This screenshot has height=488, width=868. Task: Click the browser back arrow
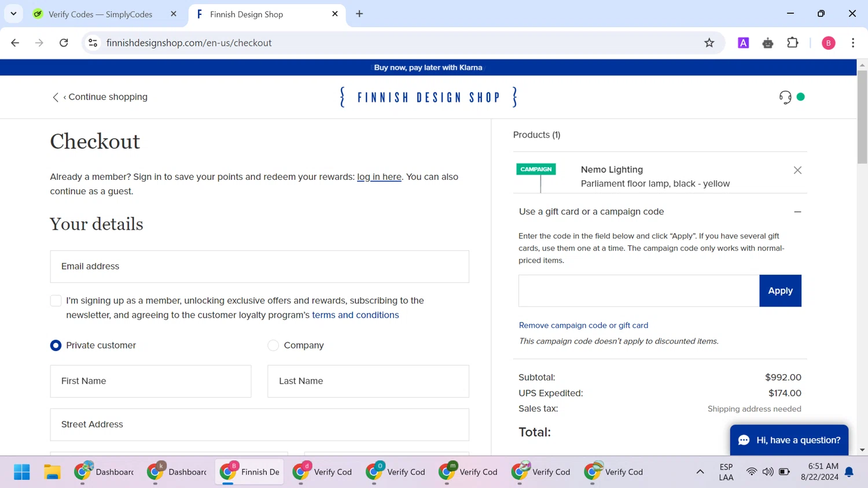(15, 43)
